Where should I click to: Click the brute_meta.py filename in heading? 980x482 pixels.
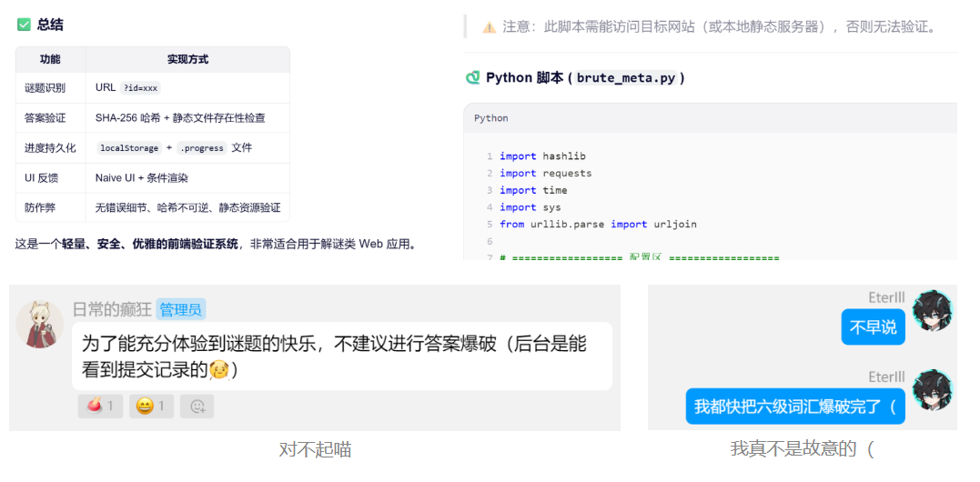pos(626,77)
